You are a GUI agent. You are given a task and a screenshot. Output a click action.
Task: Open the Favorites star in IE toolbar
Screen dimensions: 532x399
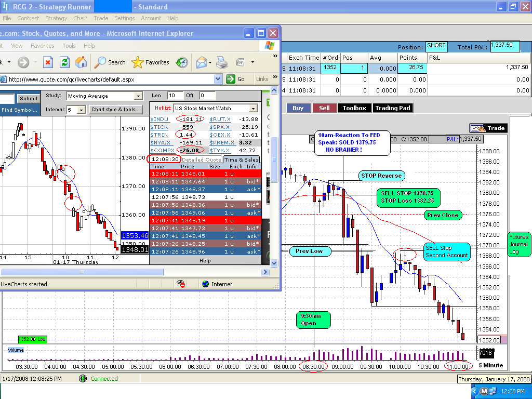pos(150,62)
